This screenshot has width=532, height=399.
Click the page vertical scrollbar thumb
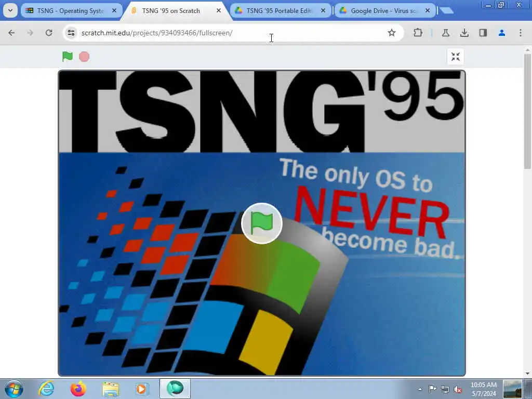point(527,111)
